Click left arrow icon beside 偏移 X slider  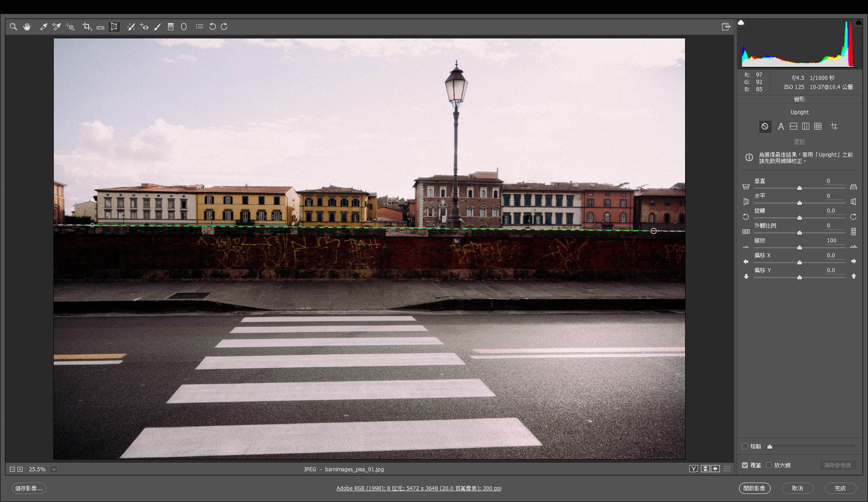[x=746, y=261]
